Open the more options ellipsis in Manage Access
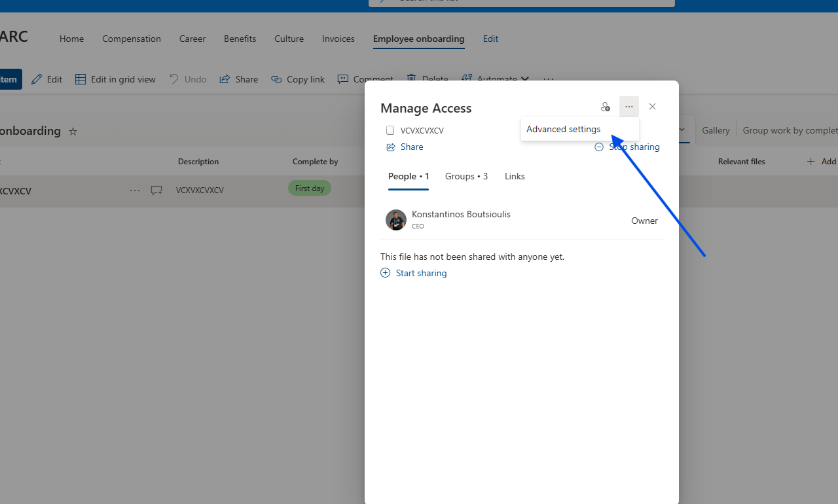838x504 pixels. 629,107
